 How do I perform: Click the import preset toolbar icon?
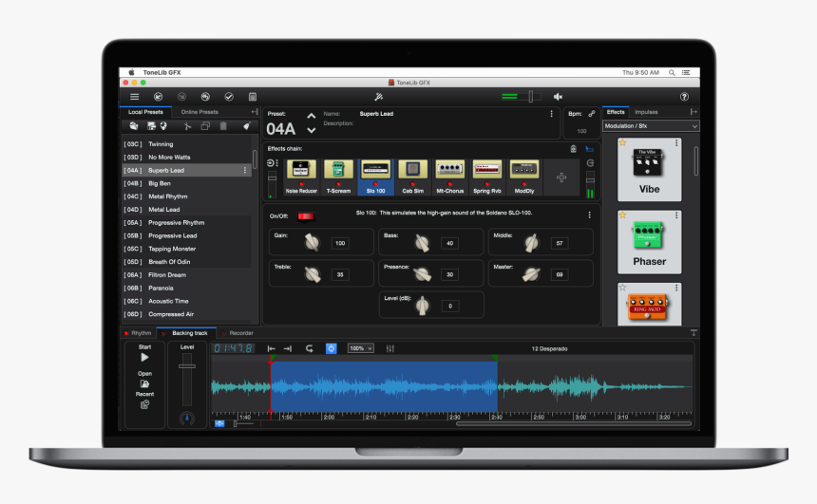point(158,97)
